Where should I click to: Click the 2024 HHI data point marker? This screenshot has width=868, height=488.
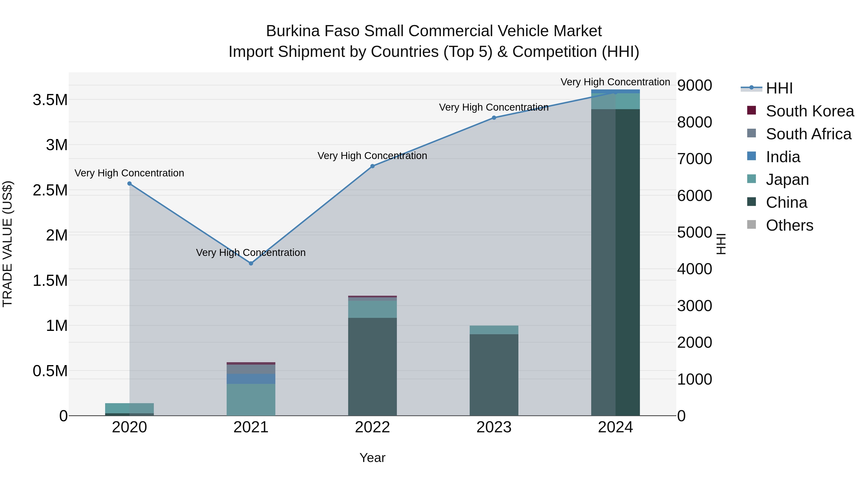(x=615, y=92)
